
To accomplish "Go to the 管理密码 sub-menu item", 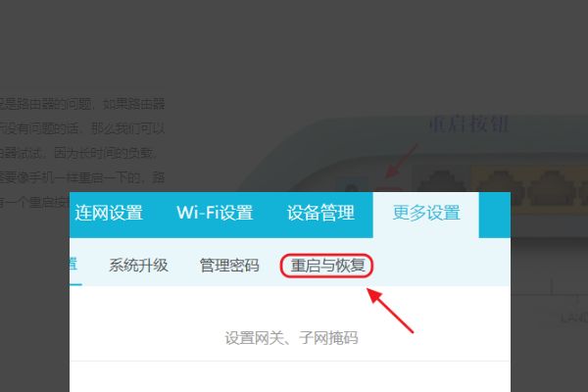I will (x=229, y=266).
